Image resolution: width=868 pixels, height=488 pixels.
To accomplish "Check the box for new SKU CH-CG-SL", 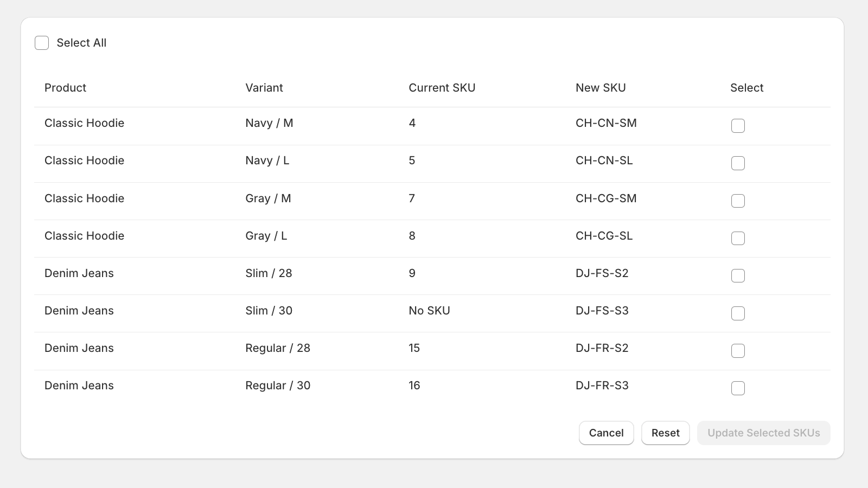I will point(738,238).
